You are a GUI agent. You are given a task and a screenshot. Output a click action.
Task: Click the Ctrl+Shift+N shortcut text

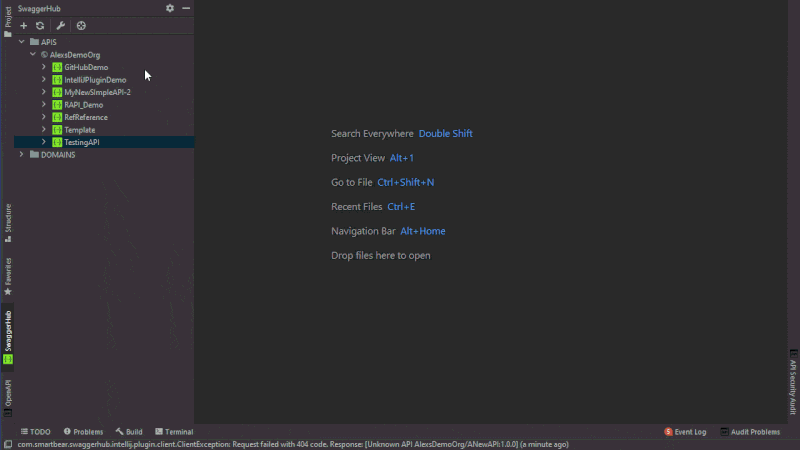[x=406, y=182]
